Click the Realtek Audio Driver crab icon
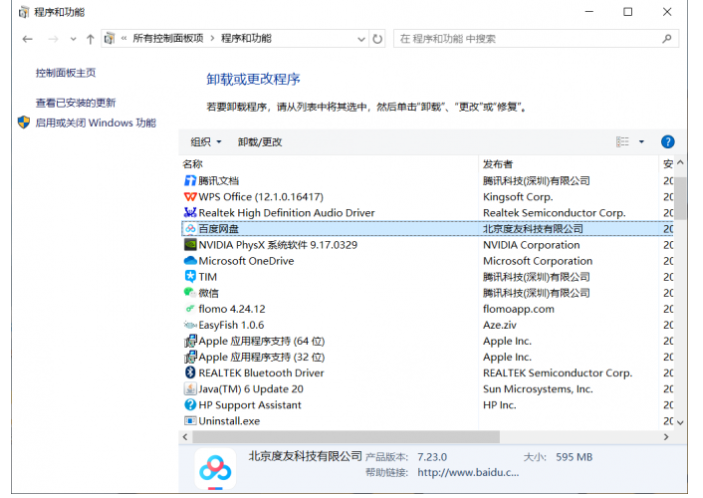The height and width of the screenshot is (498, 703). (190, 212)
